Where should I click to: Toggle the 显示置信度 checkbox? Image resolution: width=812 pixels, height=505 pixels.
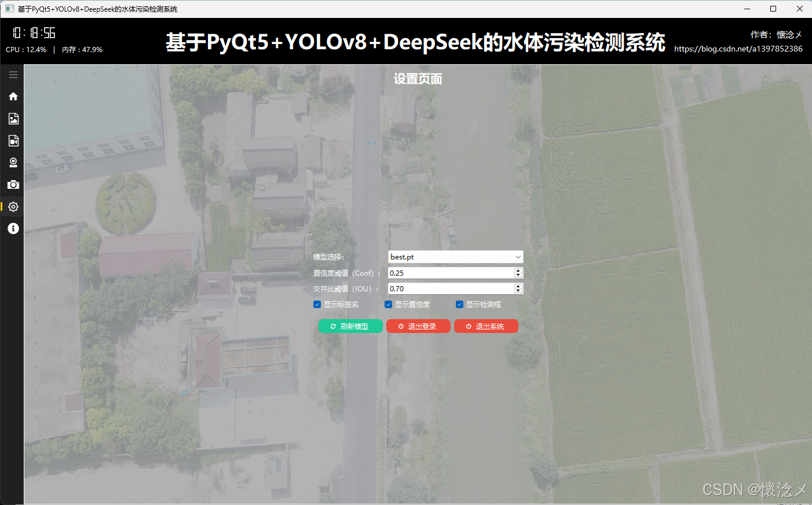[x=388, y=305]
